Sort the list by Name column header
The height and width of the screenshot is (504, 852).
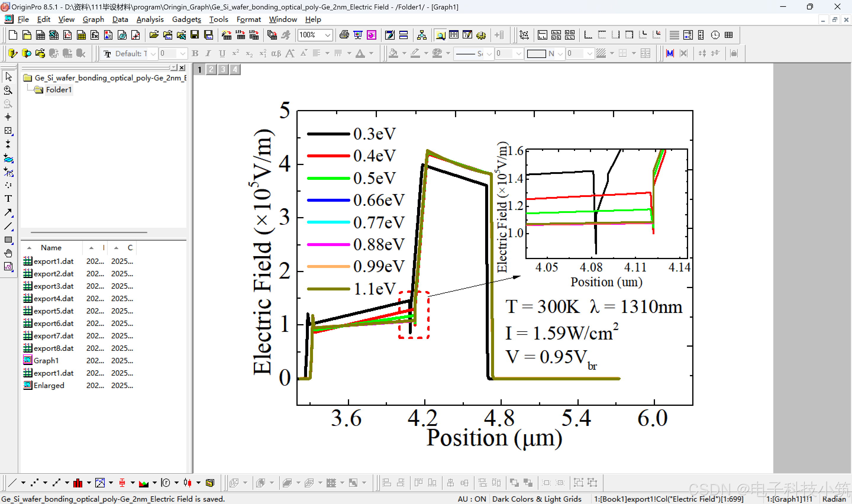(51, 248)
